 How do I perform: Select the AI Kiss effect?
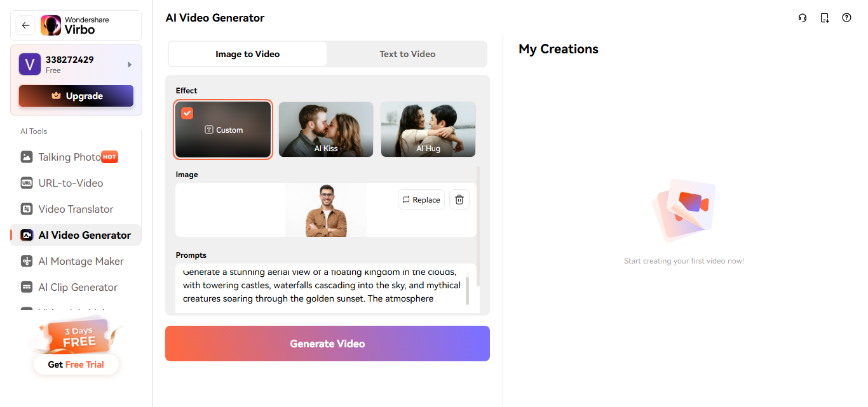click(326, 130)
